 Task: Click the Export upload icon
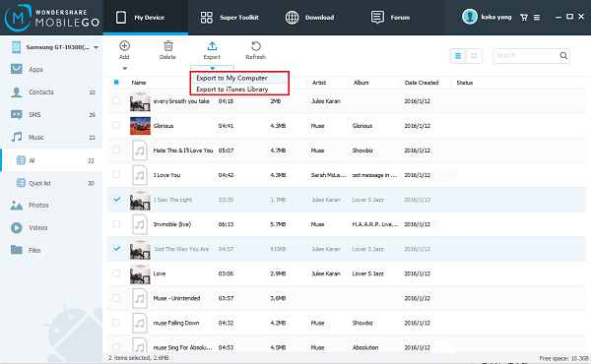pos(212,45)
